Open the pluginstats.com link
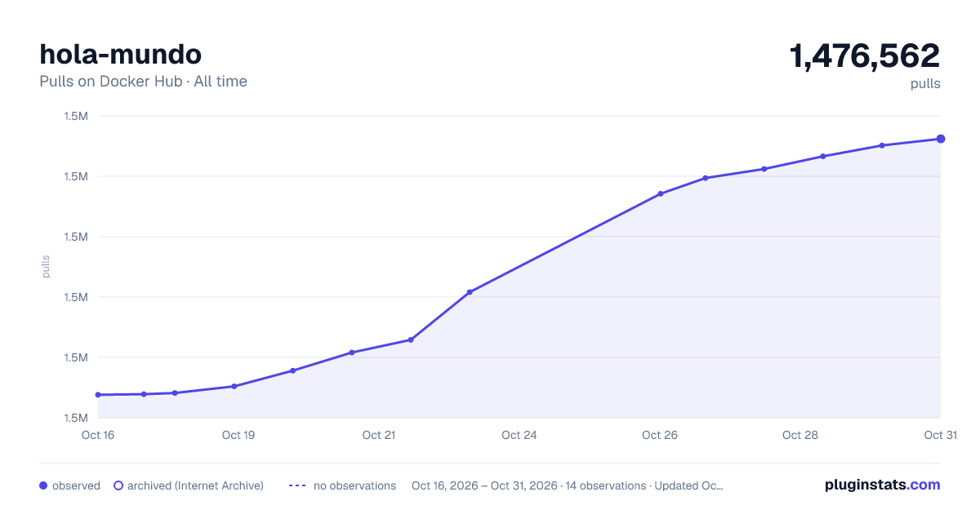The image size is (980, 514). (x=883, y=485)
